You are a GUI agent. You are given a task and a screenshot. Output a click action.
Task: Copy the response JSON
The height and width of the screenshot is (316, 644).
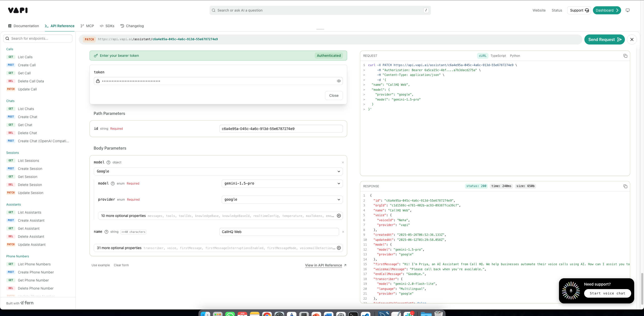point(625,186)
